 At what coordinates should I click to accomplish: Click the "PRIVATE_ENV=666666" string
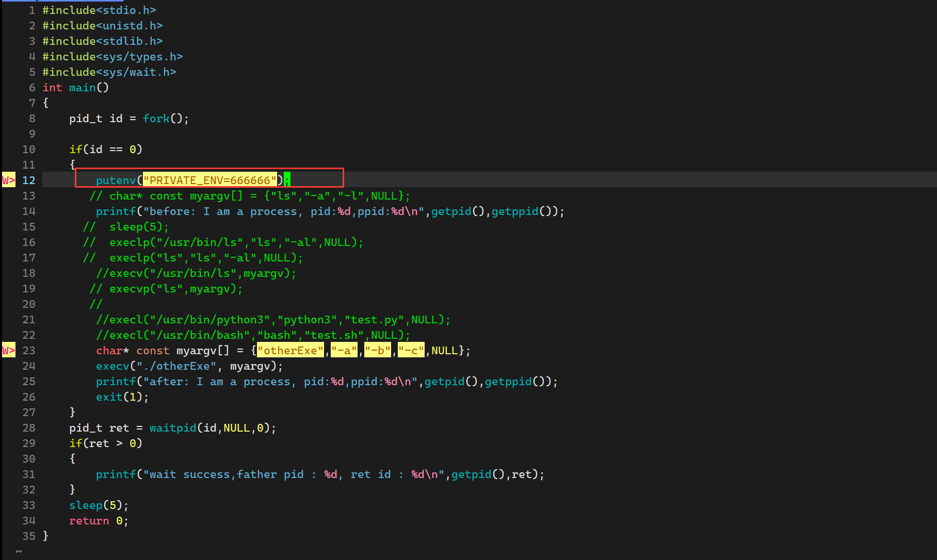pyautogui.click(x=210, y=180)
